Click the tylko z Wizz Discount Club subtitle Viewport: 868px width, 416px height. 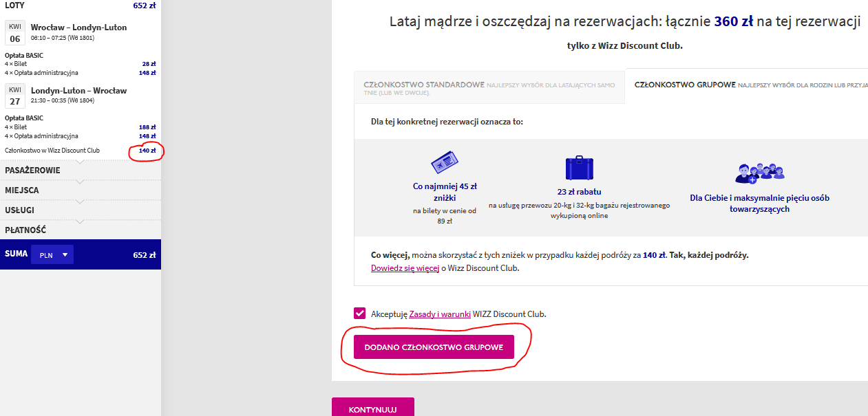(x=624, y=46)
